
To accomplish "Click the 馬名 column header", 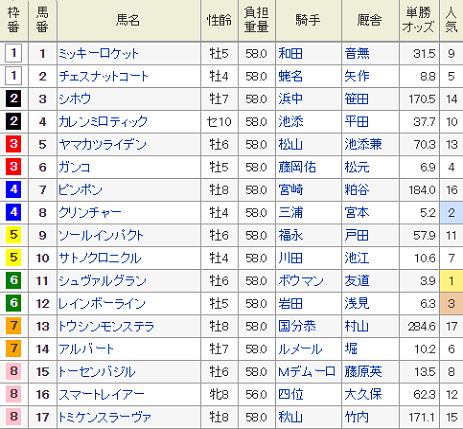I will (x=128, y=20).
